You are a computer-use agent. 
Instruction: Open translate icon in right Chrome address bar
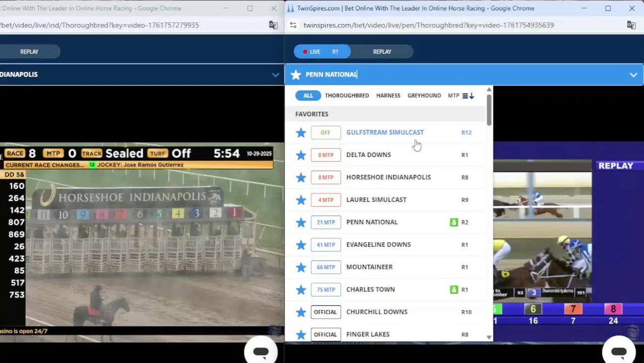[631, 25]
